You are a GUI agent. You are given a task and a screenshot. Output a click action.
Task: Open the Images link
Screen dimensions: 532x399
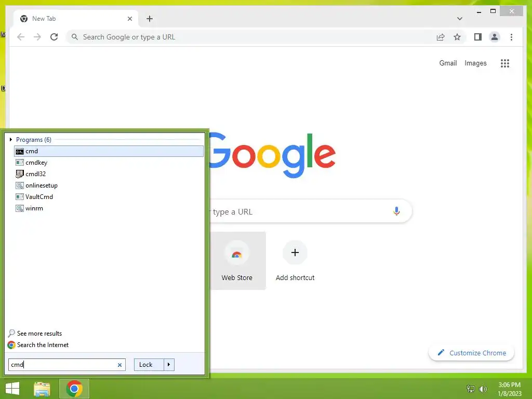(x=476, y=63)
